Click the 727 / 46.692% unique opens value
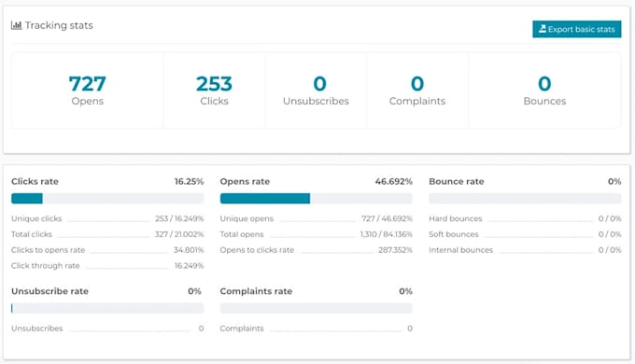 pyautogui.click(x=388, y=218)
